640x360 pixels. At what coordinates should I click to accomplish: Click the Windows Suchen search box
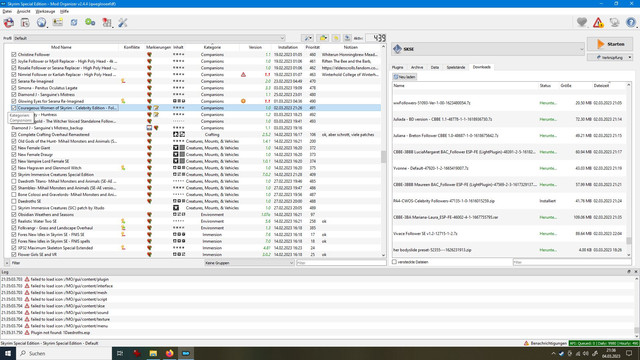click(x=64, y=353)
